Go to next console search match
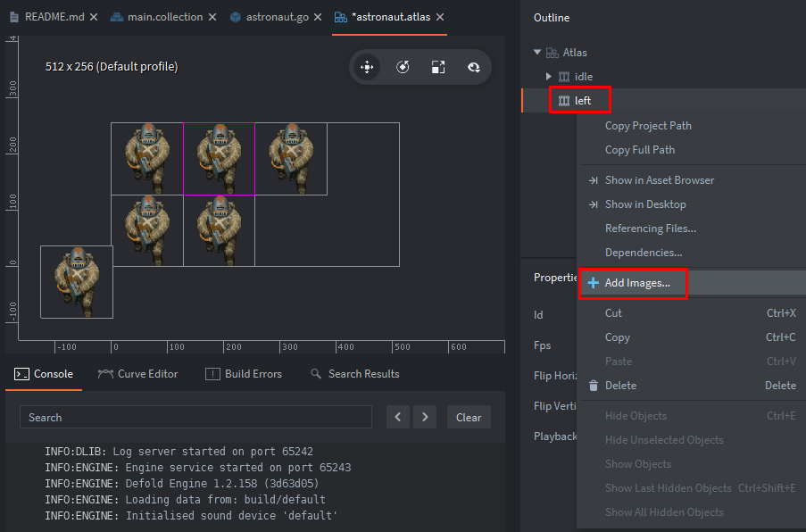This screenshot has height=532, width=806. (425, 418)
